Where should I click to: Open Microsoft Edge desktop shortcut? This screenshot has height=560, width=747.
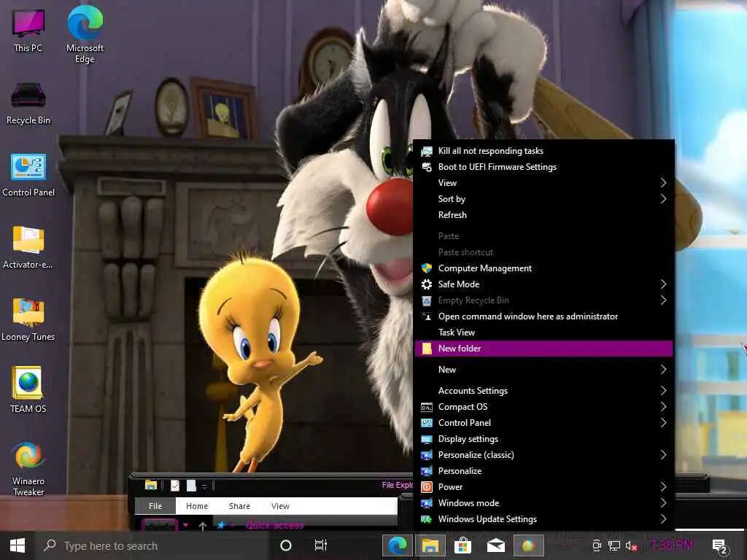85,34
